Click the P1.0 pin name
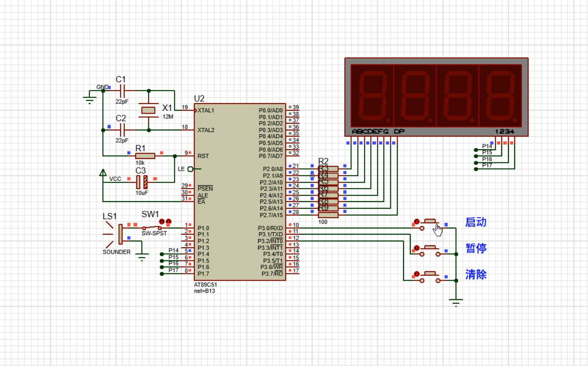The image size is (588, 366). coord(203,228)
